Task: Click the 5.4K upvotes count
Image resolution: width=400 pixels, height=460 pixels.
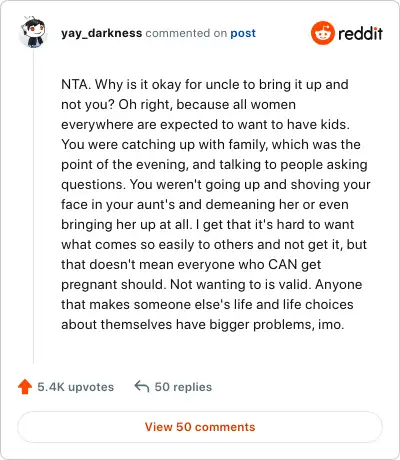Action: pyautogui.click(x=76, y=387)
